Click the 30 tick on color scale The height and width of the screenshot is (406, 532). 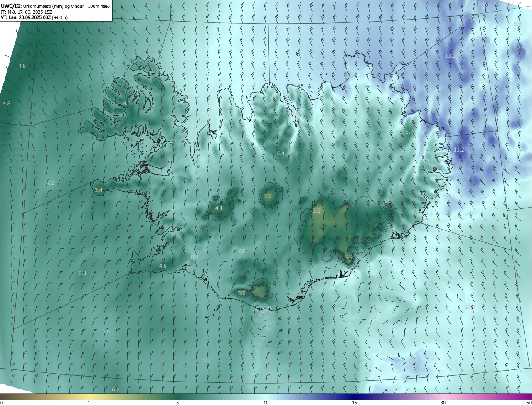click(443, 403)
